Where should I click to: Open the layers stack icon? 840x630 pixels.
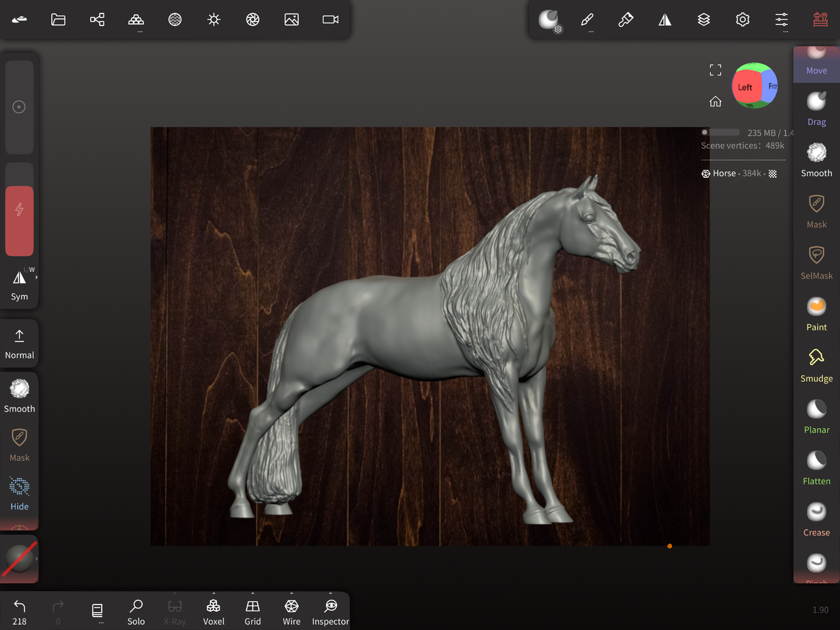point(703,20)
